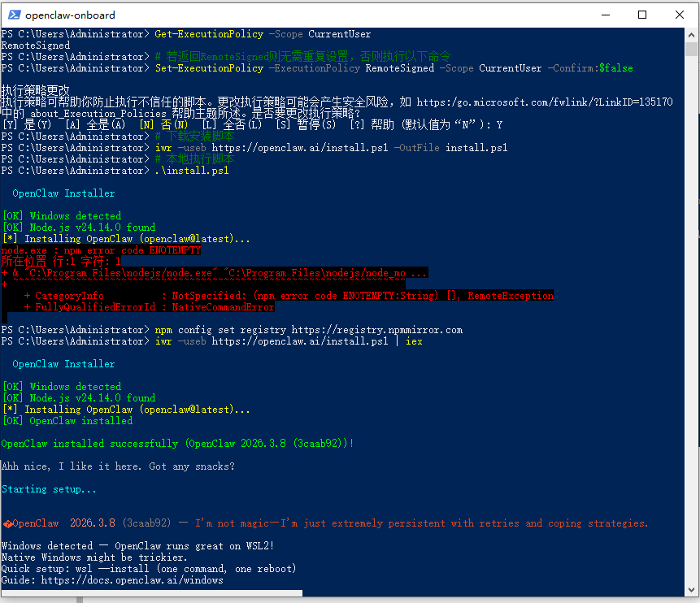Click 'Get-ExecutionPolicy' command text

[x=209, y=34]
